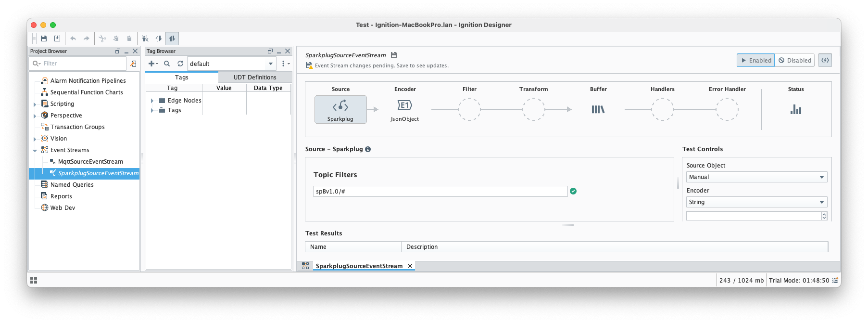Image resolution: width=868 pixels, height=323 pixels.
Task: Expand the Scripting tree node
Action: point(35,104)
